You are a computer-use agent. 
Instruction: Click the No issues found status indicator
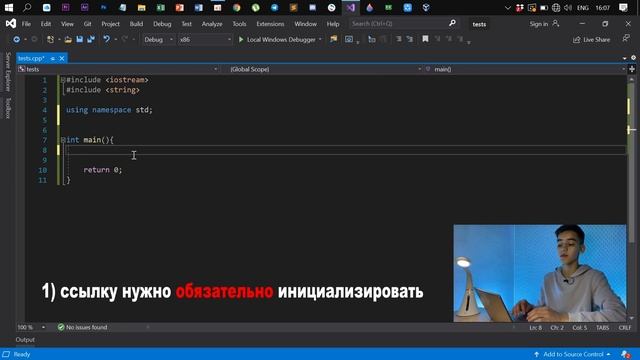pyautogui.click(x=82, y=327)
